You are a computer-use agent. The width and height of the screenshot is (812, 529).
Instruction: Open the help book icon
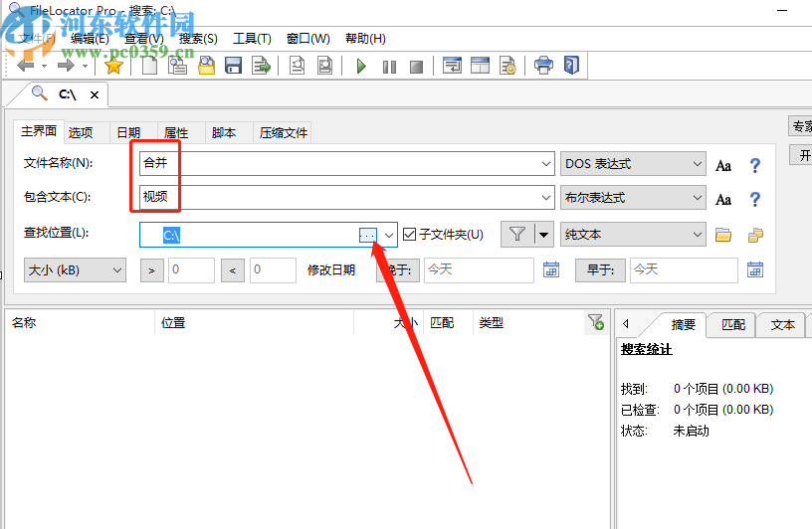click(x=572, y=66)
